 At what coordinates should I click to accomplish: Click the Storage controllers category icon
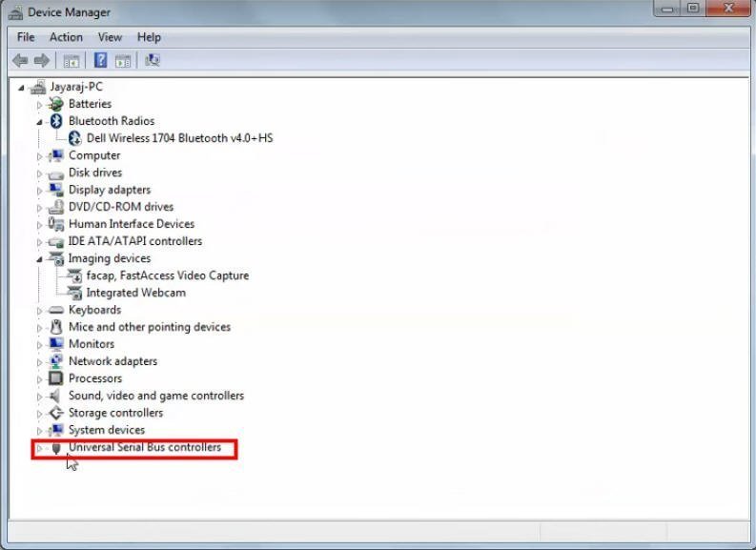56,413
